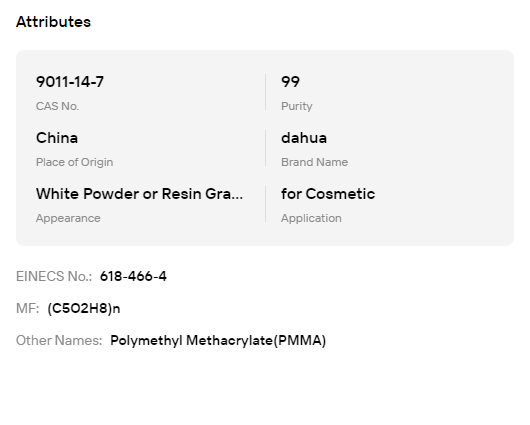
Task: Expand truncated White Powder or Resin text
Action: point(140,194)
